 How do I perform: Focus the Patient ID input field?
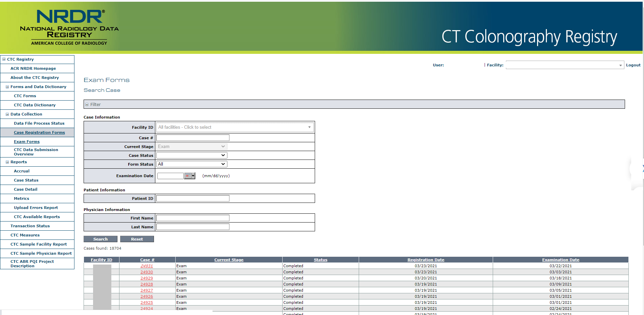coord(193,198)
